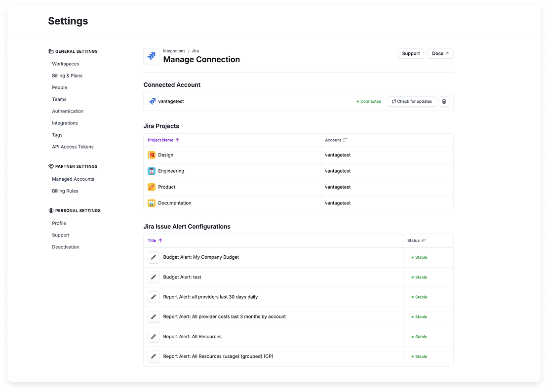Image resolution: width=548 pixels, height=392 pixels.
Task: Filter the Jira Projects Account column
Action: tap(345, 140)
